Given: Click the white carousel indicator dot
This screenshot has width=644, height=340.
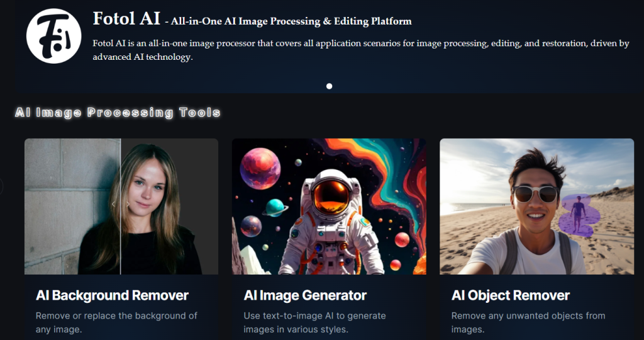Looking at the screenshot, I should [329, 86].
